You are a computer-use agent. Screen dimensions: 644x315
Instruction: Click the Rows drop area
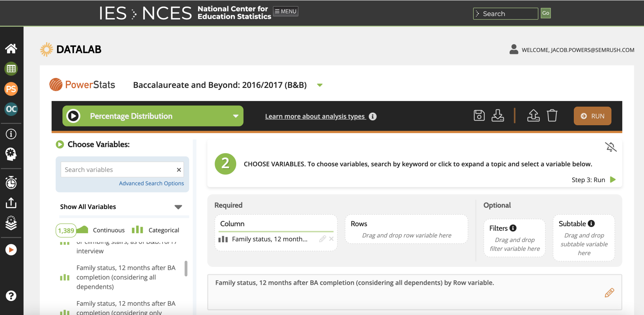[x=406, y=229]
